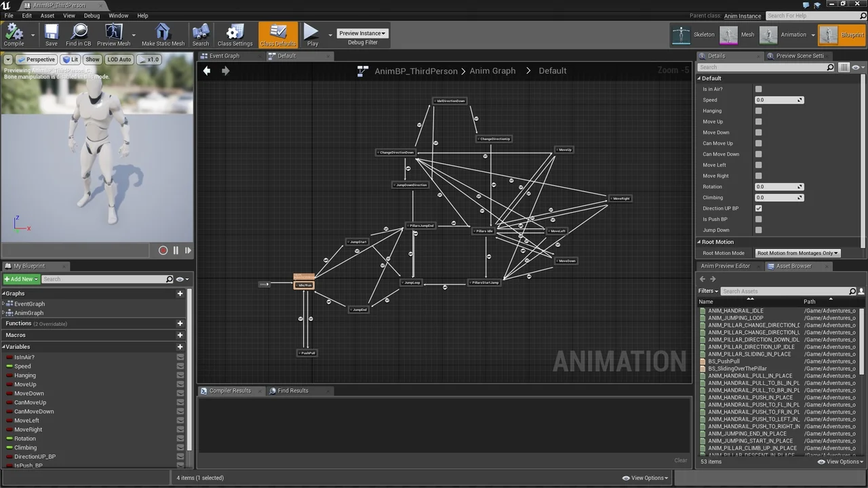Uncheck the Direction UP BP checkbox
This screenshot has width=868, height=488.
click(758, 208)
